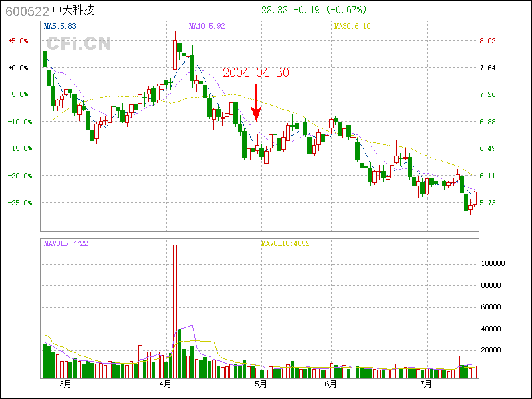Click the 3月 month marker

(65, 384)
